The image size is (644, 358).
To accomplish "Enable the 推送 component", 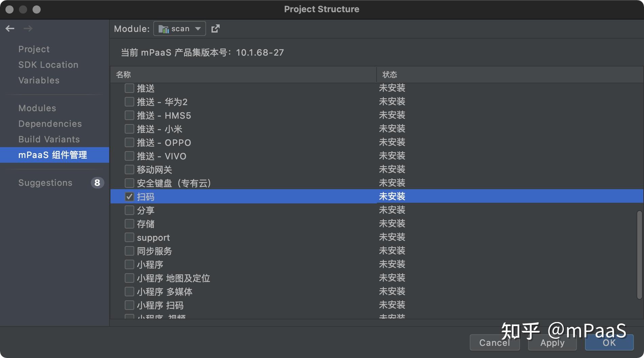I will [x=129, y=88].
